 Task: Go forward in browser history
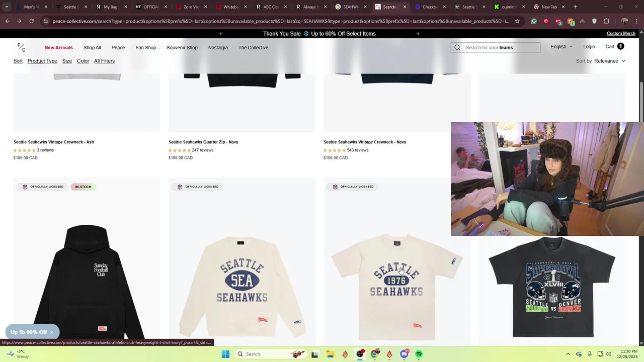click(x=19, y=21)
